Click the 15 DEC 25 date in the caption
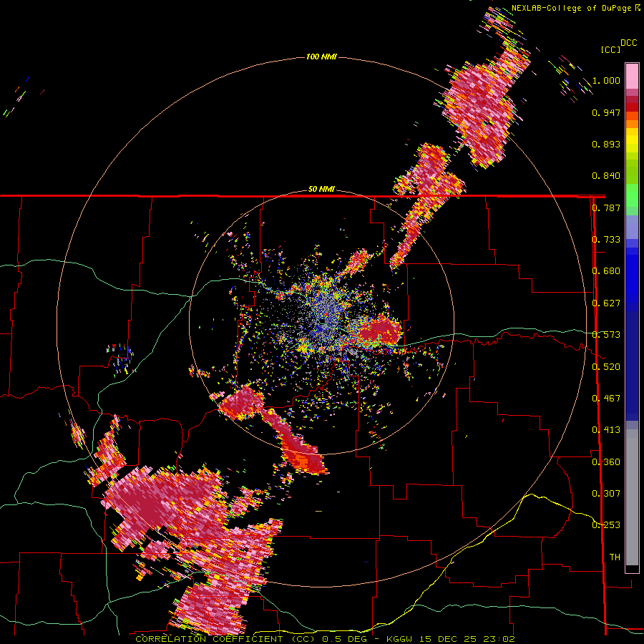 pyautogui.click(x=449, y=639)
